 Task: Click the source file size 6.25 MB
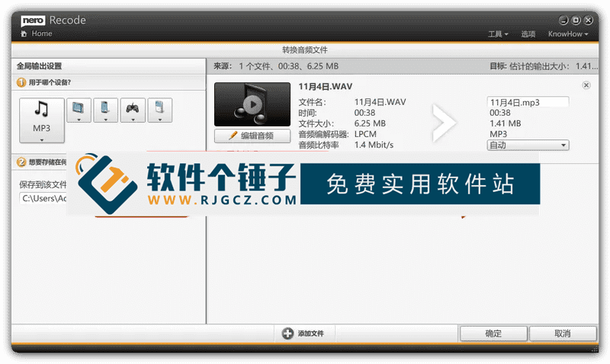[x=370, y=123]
